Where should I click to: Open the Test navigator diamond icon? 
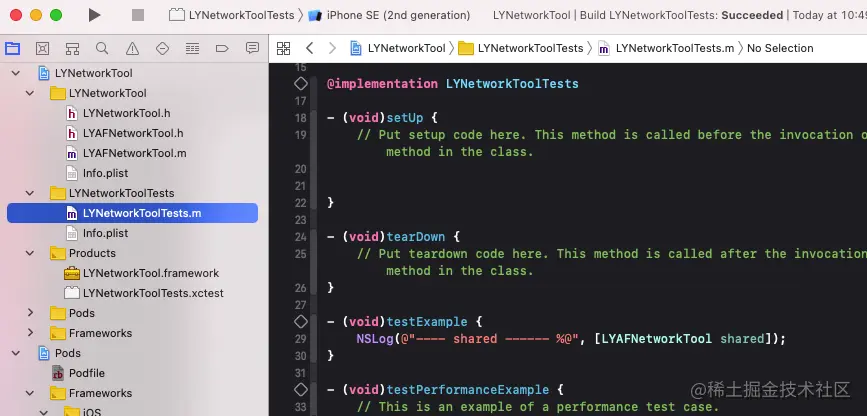point(162,48)
